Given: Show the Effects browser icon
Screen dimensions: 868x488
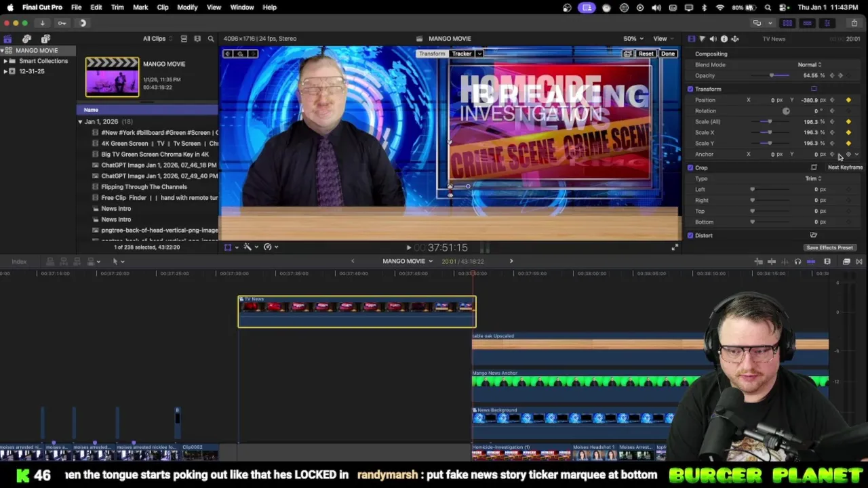Looking at the screenshot, I should pyautogui.click(x=846, y=262).
